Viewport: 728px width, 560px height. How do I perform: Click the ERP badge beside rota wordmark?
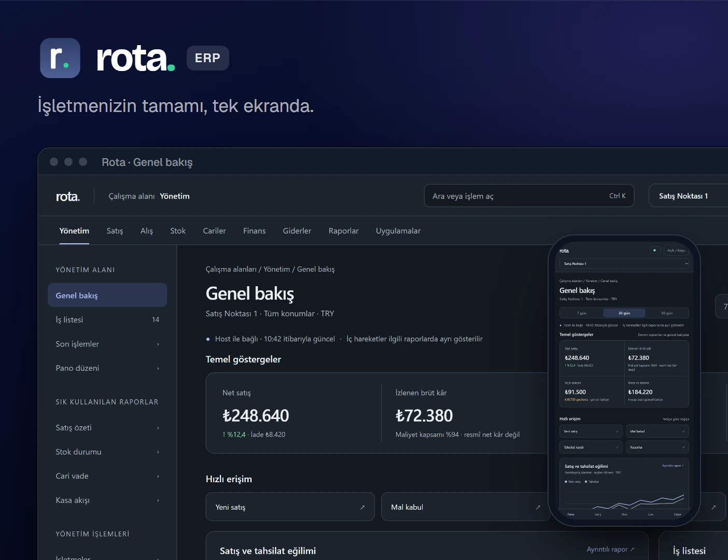click(x=207, y=58)
